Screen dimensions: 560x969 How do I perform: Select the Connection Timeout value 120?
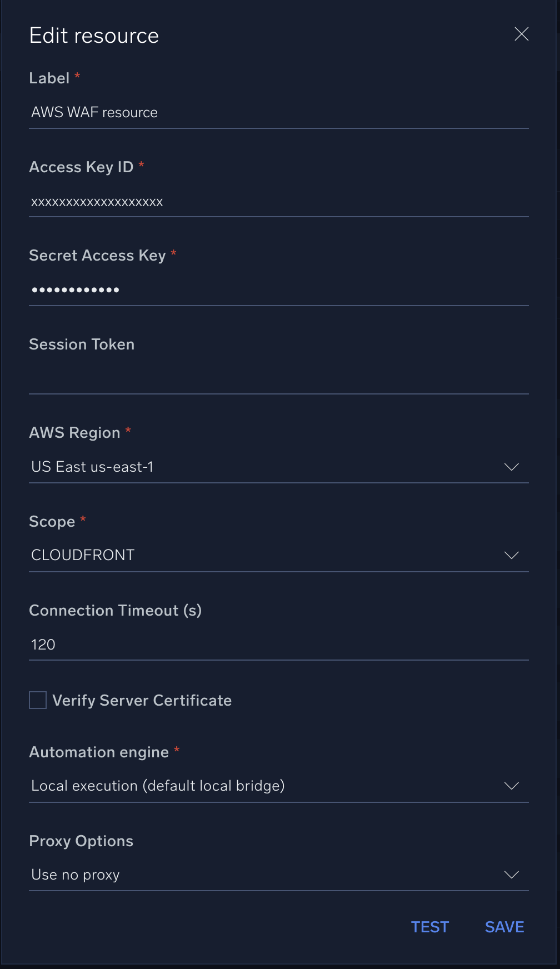tap(222, 645)
